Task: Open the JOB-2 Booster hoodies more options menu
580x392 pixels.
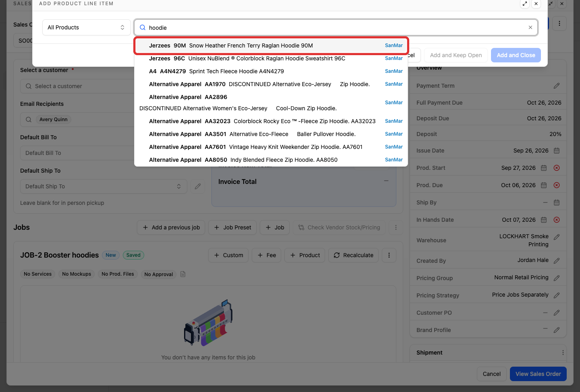Action: click(389, 255)
